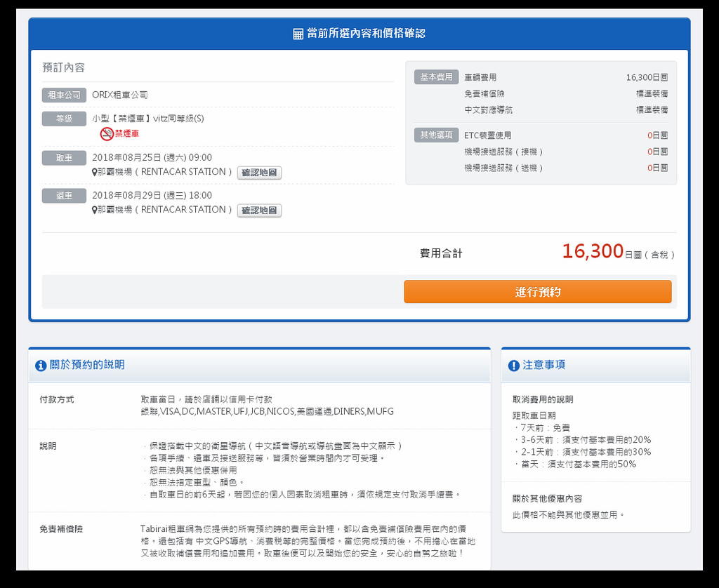Click the 費用合計 label
Image resolution: width=719 pixels, height=588 pixels.
441,253
